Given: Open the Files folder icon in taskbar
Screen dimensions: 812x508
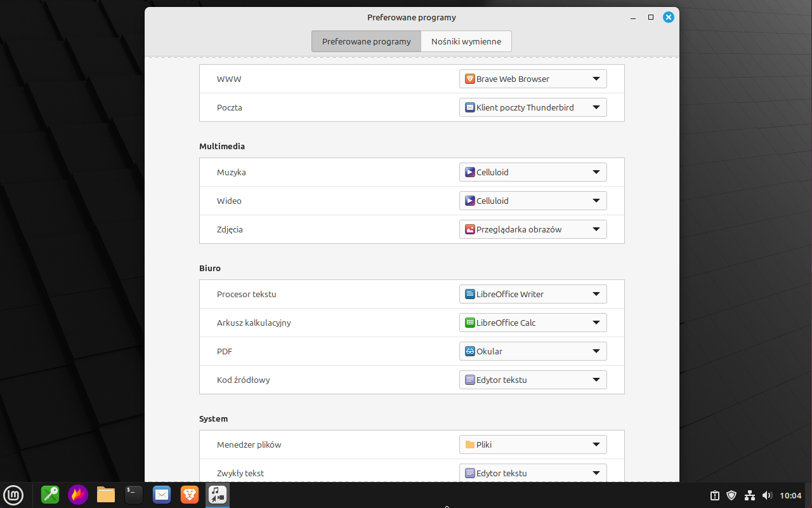Looking at the screenshot, I should [x=106, y=494].
